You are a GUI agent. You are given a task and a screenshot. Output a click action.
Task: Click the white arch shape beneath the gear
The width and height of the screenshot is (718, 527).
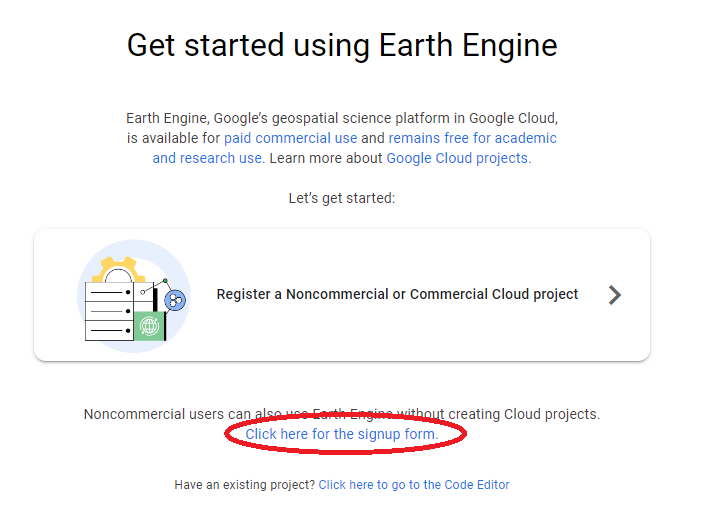pos(118,276)
